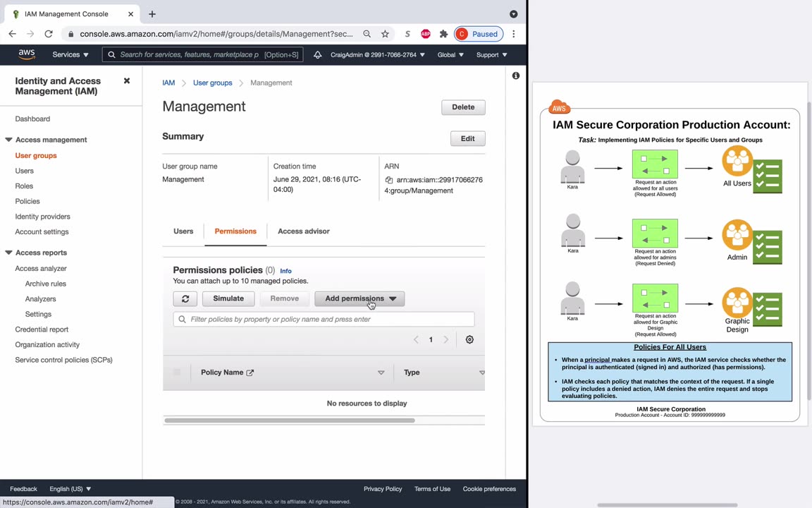
Task: Open the notifications bell icon
Action: (317, 54)
